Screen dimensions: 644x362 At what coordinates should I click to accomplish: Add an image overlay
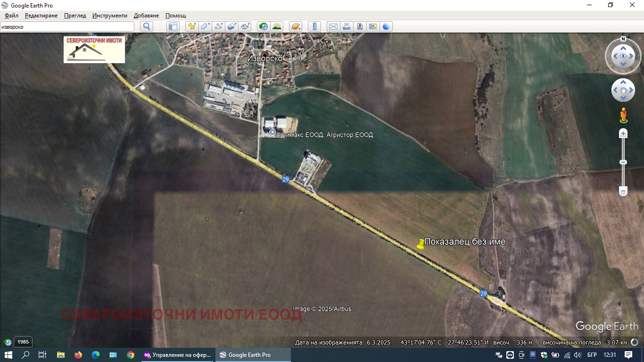(231, 27)
